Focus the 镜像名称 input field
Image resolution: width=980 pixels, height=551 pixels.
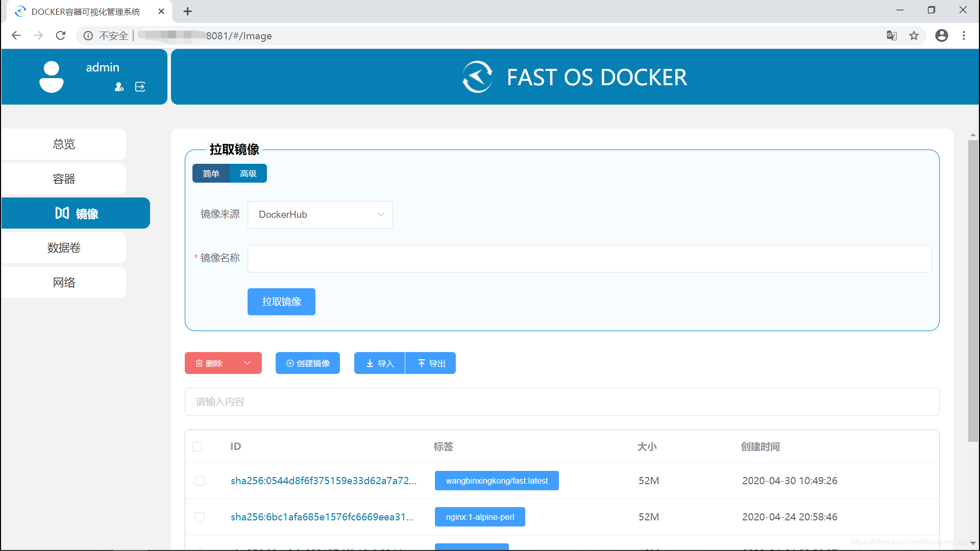pos(590,259)
